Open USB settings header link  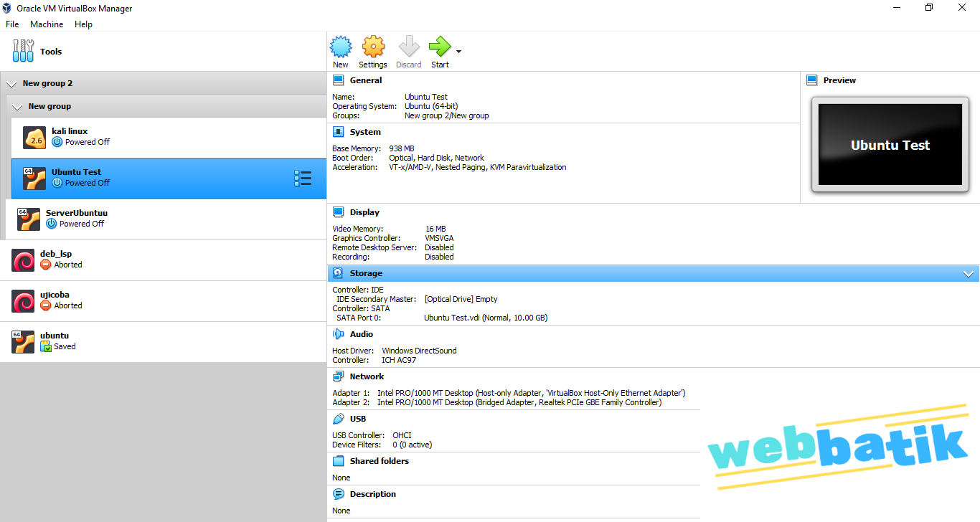click(358, 419)
